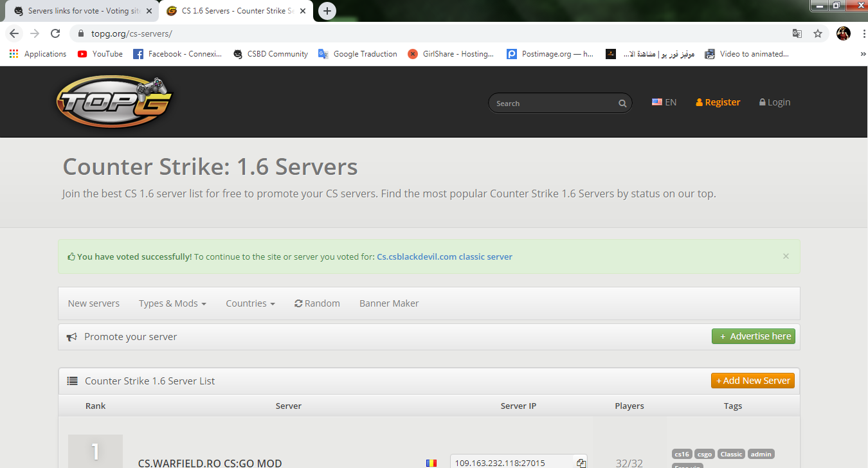Open the CSBD Community bookmark

(x=270, y=54)
